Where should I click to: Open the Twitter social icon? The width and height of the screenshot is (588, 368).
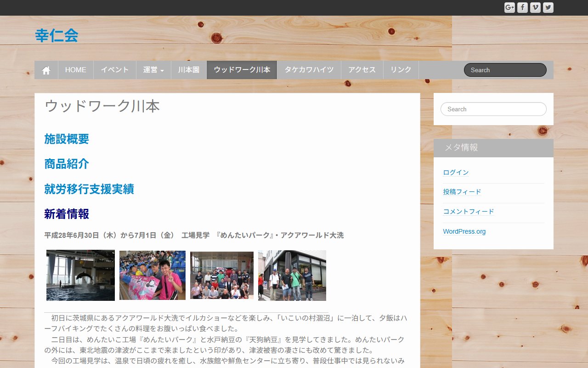tap(548, 7)
